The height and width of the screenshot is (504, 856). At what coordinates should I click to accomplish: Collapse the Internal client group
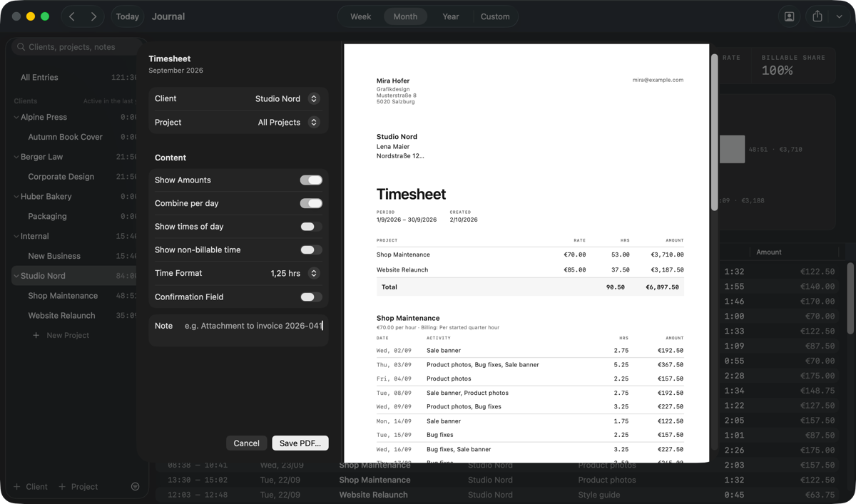(x=16, y=236)
